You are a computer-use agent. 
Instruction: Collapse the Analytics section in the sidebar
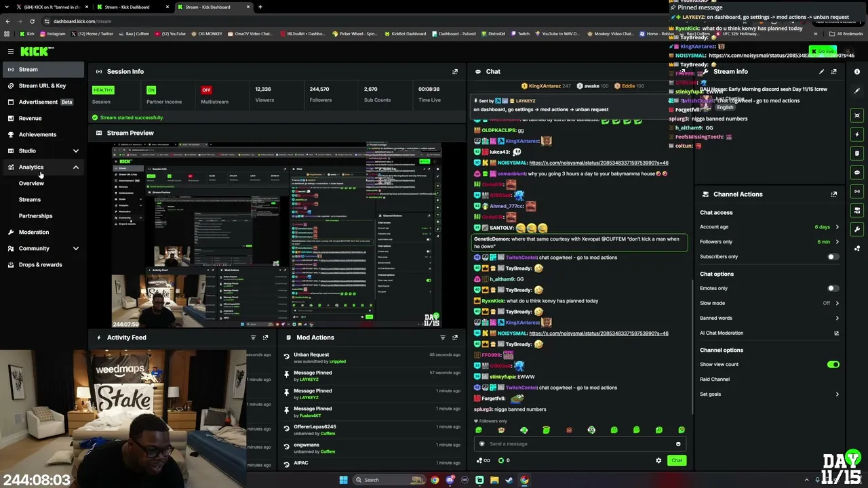coord(76,167)
